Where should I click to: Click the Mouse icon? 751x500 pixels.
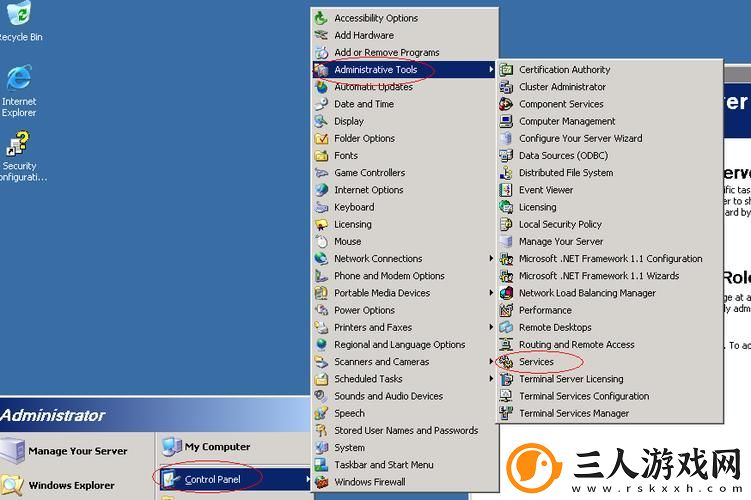click(321, 242)
